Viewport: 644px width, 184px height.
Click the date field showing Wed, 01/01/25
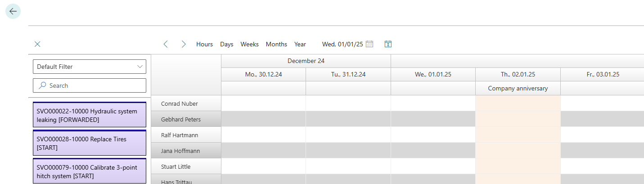coord(342,44)
